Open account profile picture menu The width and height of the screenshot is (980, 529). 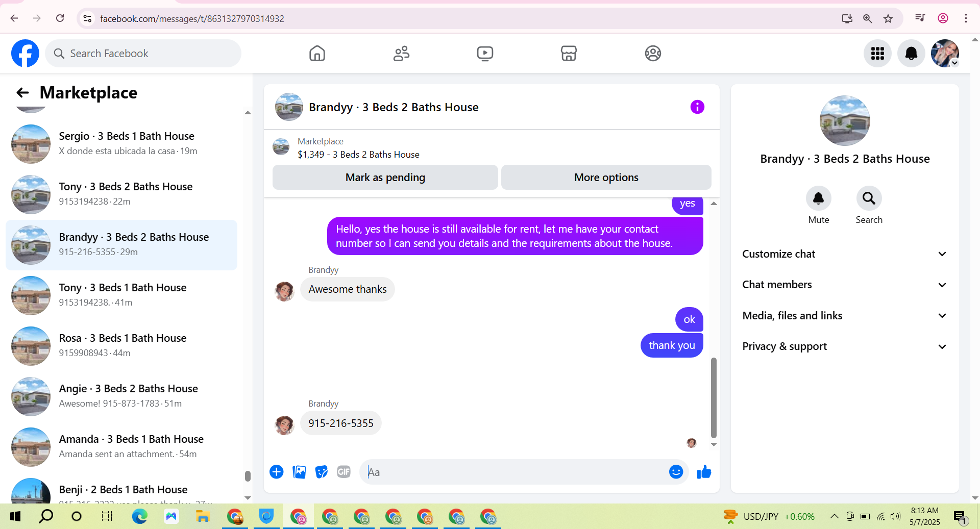945,53
